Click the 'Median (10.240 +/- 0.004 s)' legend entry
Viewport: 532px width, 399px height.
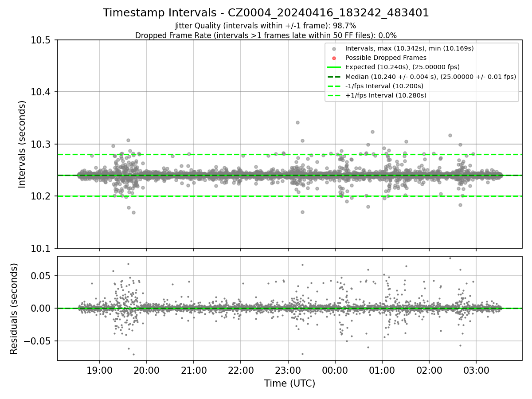tap(430, 76)
